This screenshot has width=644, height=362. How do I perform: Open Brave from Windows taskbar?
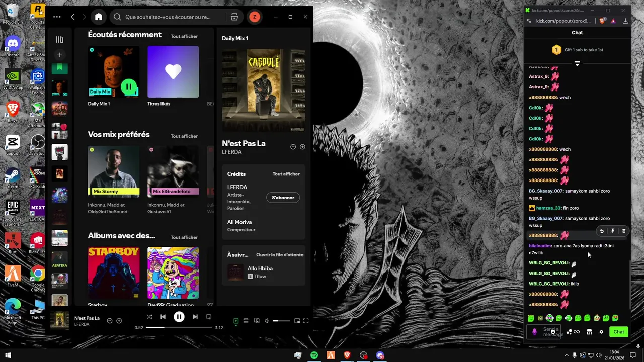pos(347,355)
